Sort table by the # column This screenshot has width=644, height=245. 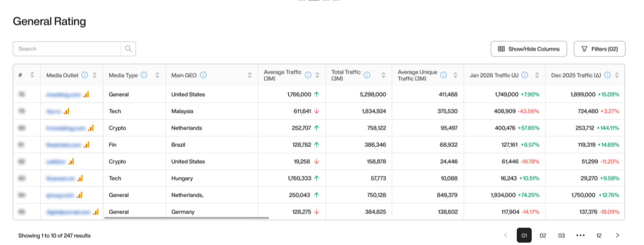click(32, 75)
